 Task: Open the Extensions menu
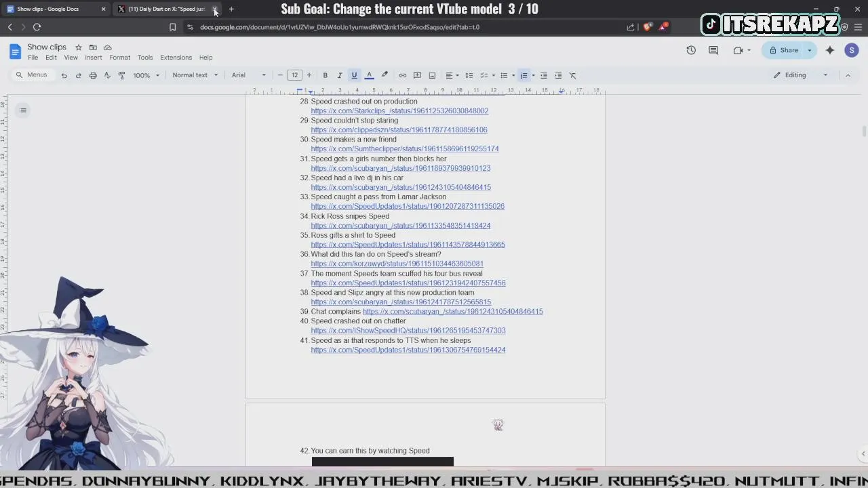coord(176,58)
